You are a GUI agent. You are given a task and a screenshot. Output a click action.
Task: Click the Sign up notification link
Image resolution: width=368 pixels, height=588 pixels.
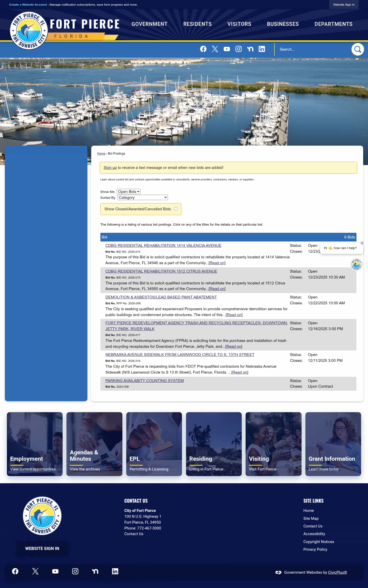click(x=110, y=168)
